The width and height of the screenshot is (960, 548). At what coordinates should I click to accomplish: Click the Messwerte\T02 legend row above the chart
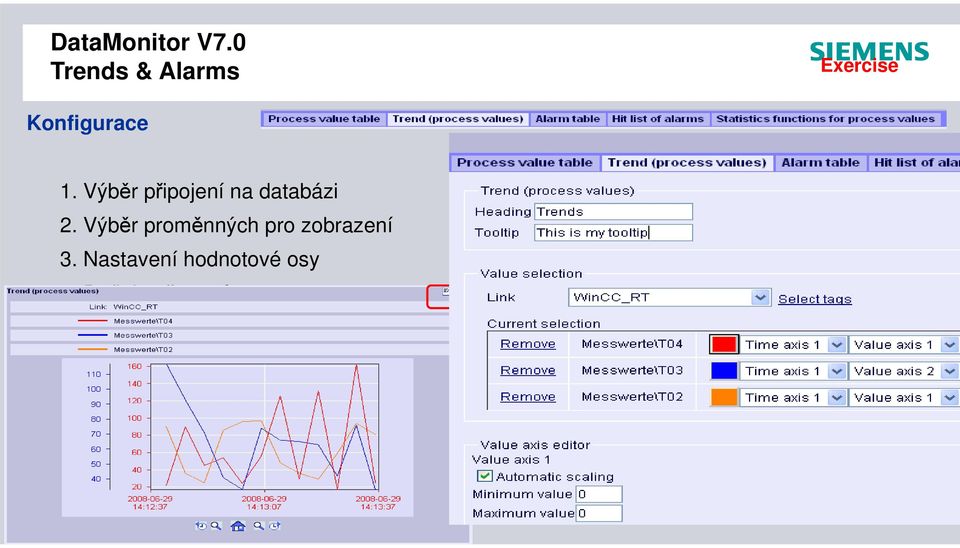[230, 349]
